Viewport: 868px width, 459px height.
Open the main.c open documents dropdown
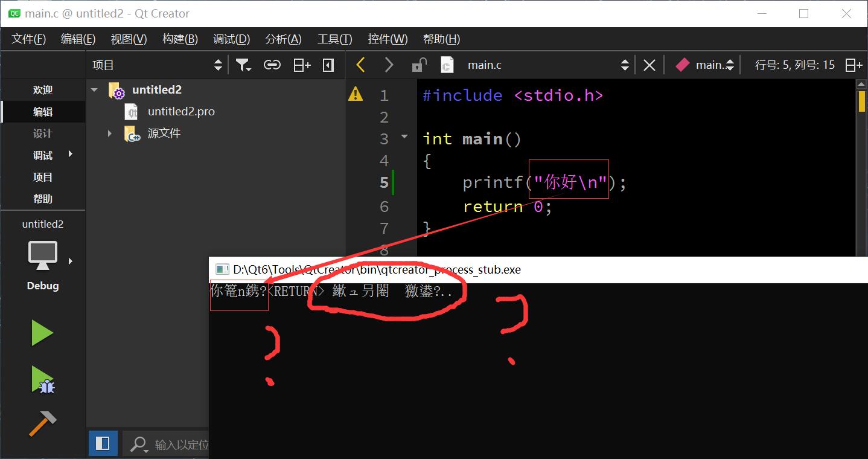[x=548, y=65]
